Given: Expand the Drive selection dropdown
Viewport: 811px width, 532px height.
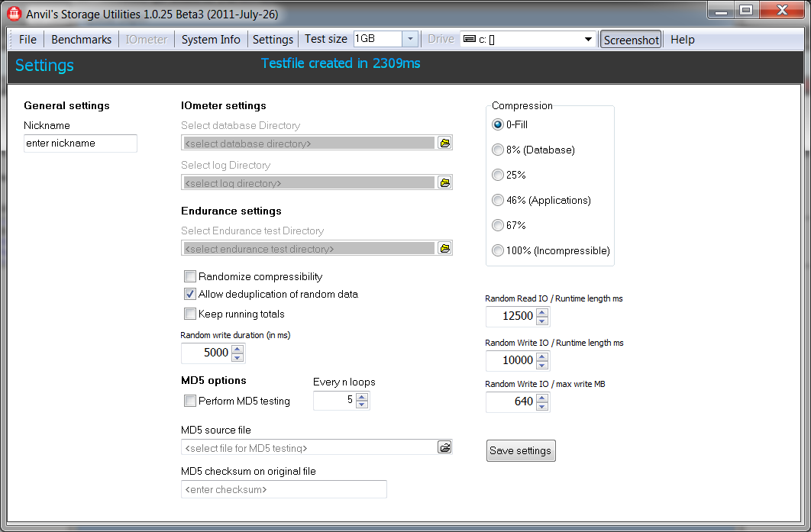Looking at the screenshot, I should click(x=588, y=40).
